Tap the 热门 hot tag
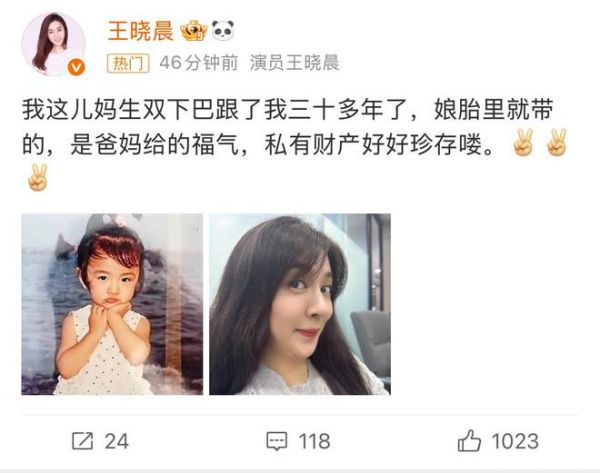The image size is (600, 473). (128, 63)
